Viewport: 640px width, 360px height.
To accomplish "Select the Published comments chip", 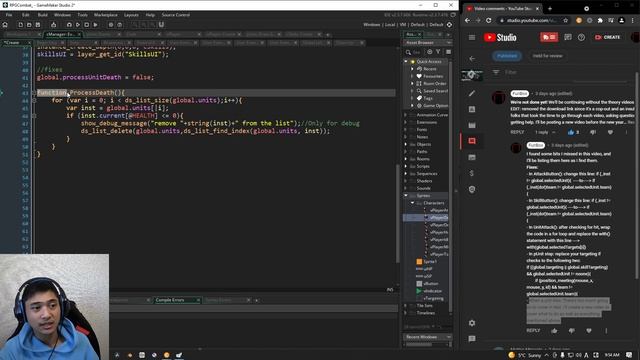I will [507, 56].
